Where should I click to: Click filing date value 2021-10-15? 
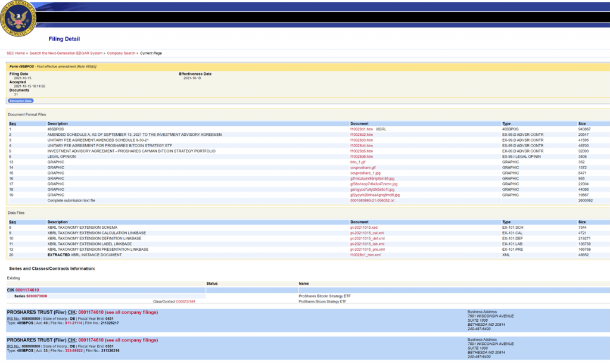point(23,78)
